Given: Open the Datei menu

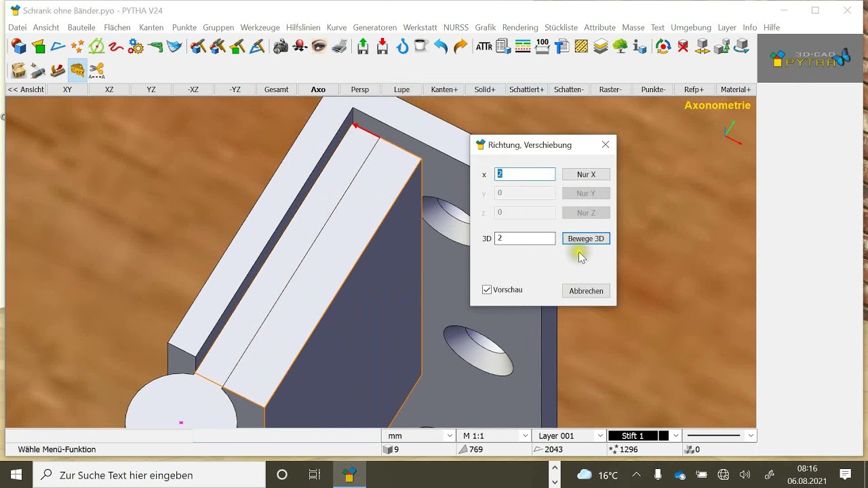Looking at the screenshot, I should coord(18,28).
